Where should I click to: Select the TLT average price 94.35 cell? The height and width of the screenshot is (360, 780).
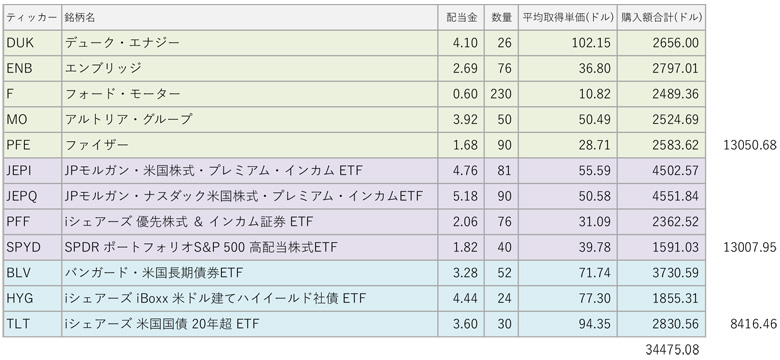(568, 324)
